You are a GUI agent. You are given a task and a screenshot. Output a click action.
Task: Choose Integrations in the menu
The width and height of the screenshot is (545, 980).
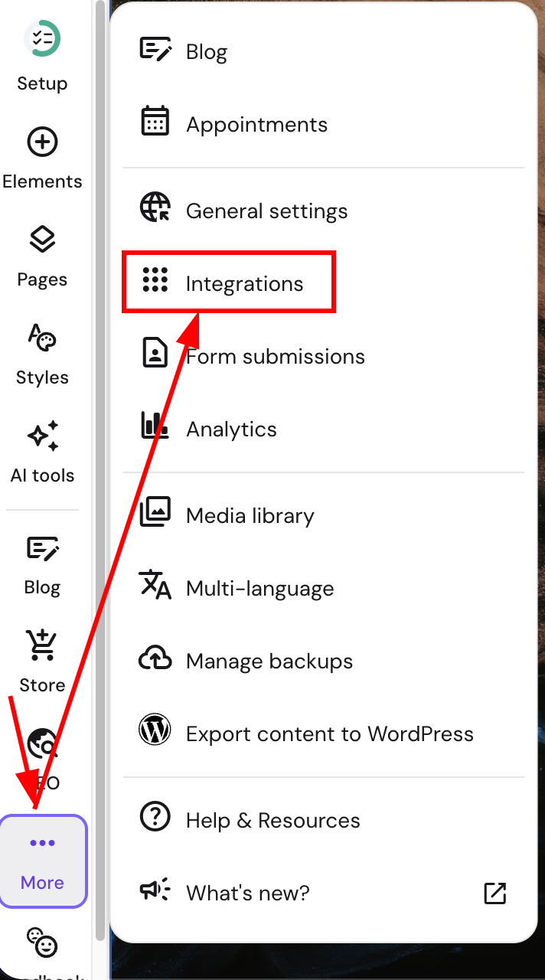click(244, 284)
